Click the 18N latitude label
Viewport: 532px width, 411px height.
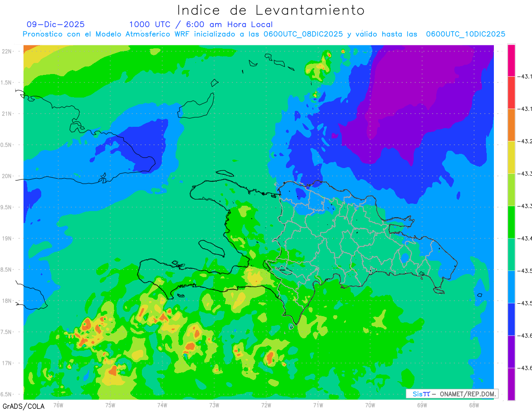coord(8,301)
